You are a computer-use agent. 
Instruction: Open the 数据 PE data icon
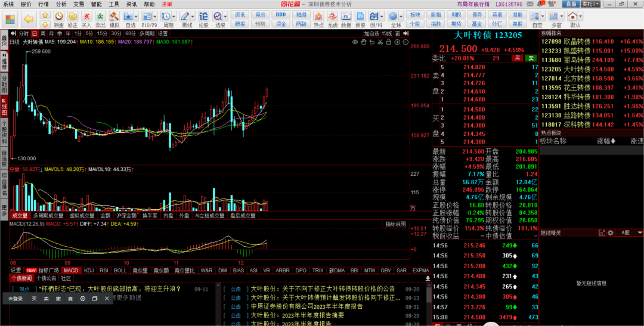(x=346, y=17)
